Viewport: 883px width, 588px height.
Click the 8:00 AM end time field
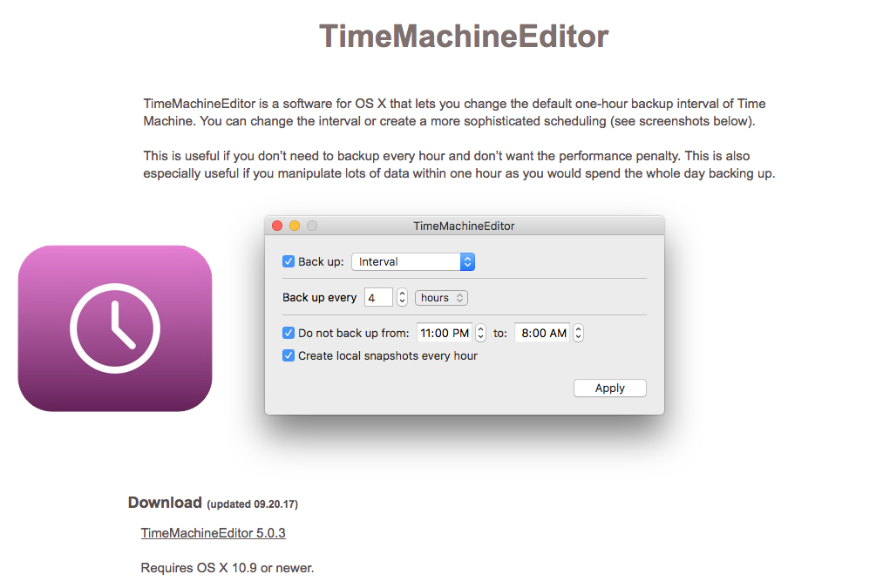(x=543, y=333)
